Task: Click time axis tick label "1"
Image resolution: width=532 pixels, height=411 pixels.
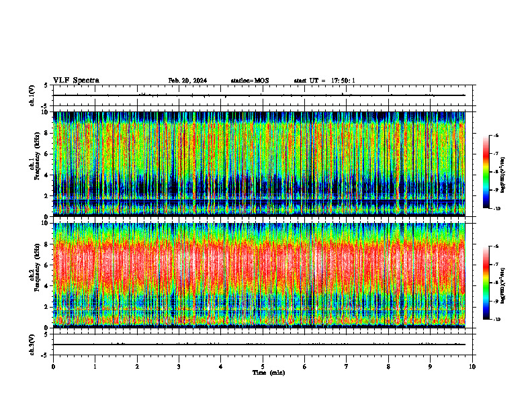Action: [x=95, y=367]
